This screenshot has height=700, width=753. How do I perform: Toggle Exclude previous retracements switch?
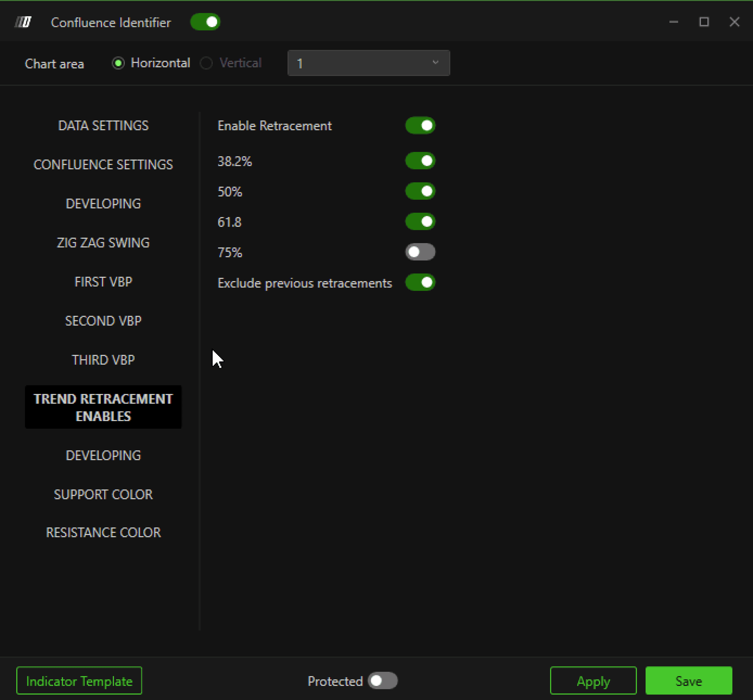point(420,282)
